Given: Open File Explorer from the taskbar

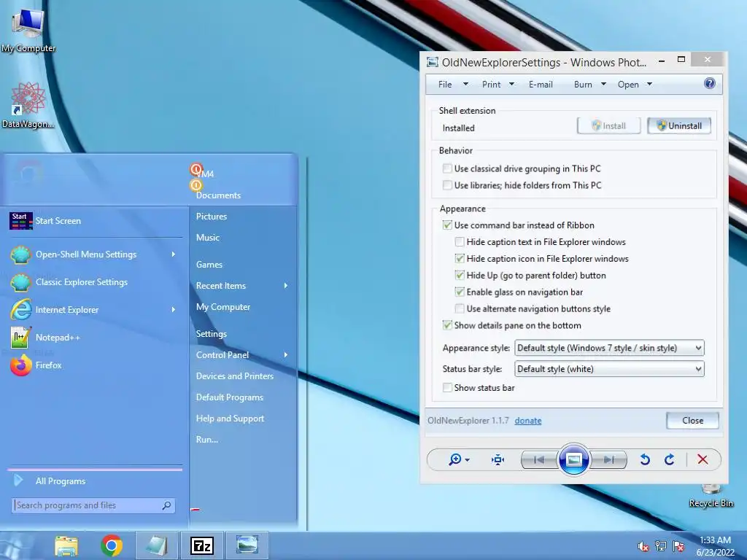Looking at the screenshot, I should point(66,545).
